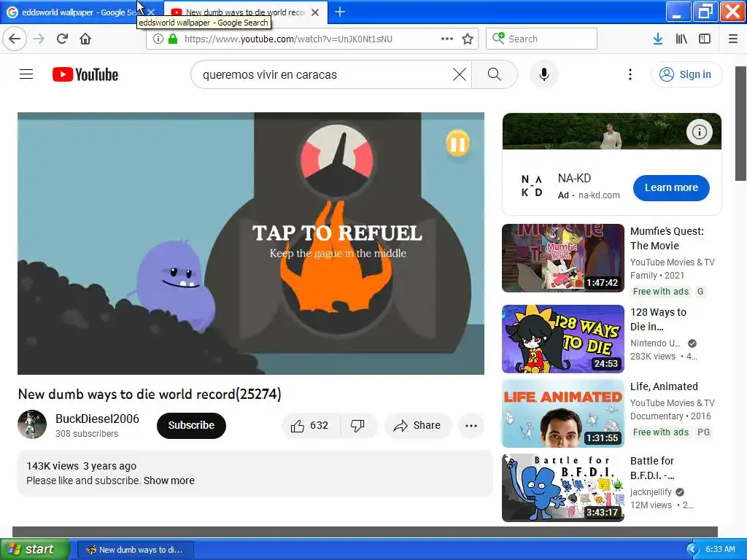Open the na-kd.com ad link

pos(599,195)
